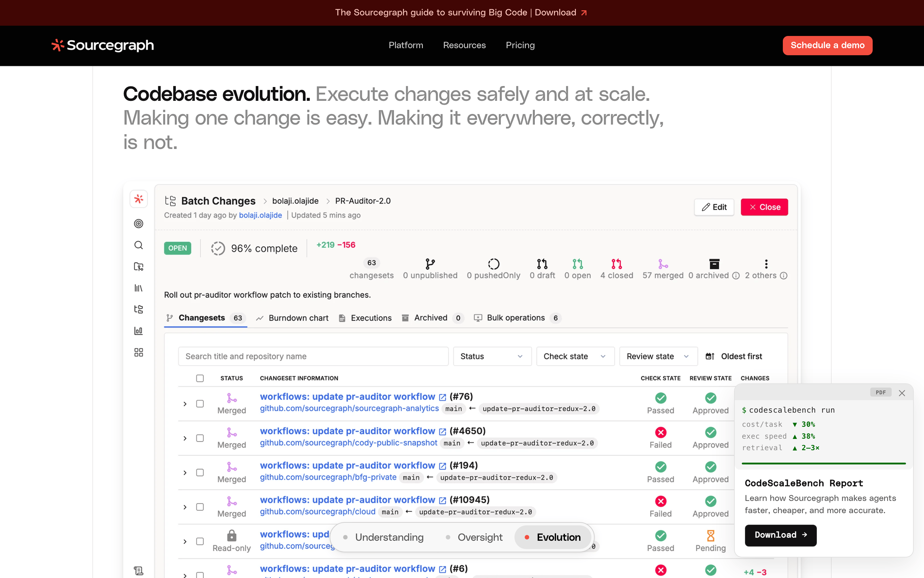
Task: Check the box for the #10945 changeset row
Action: tap(200, 507)
